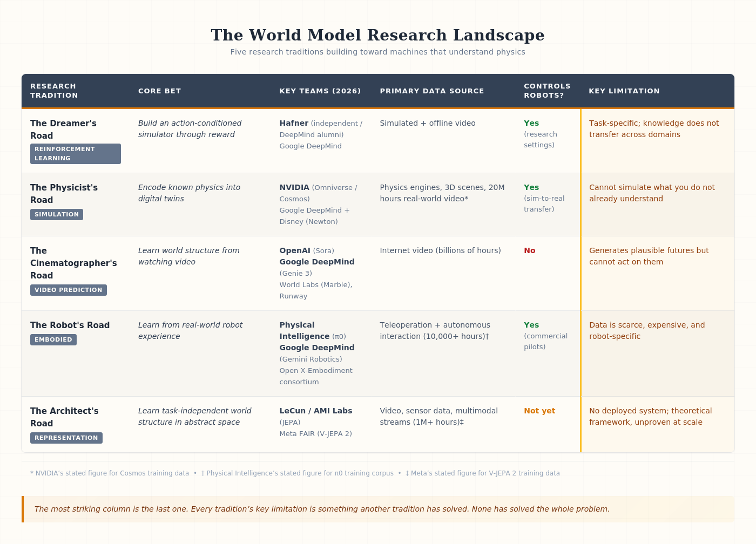
Task: Click the 'most striking column' callout note
Action: [378, 509]
